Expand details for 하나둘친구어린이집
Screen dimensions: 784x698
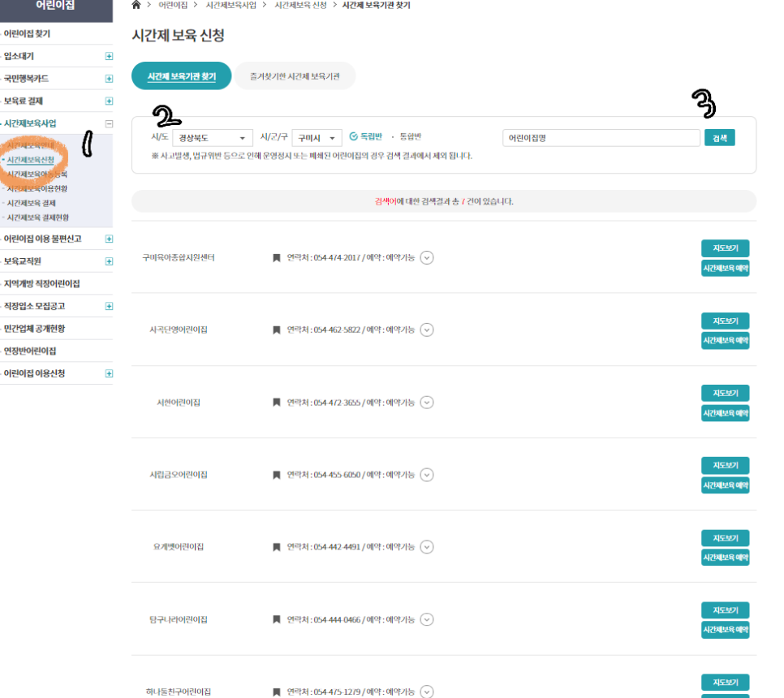427,692
